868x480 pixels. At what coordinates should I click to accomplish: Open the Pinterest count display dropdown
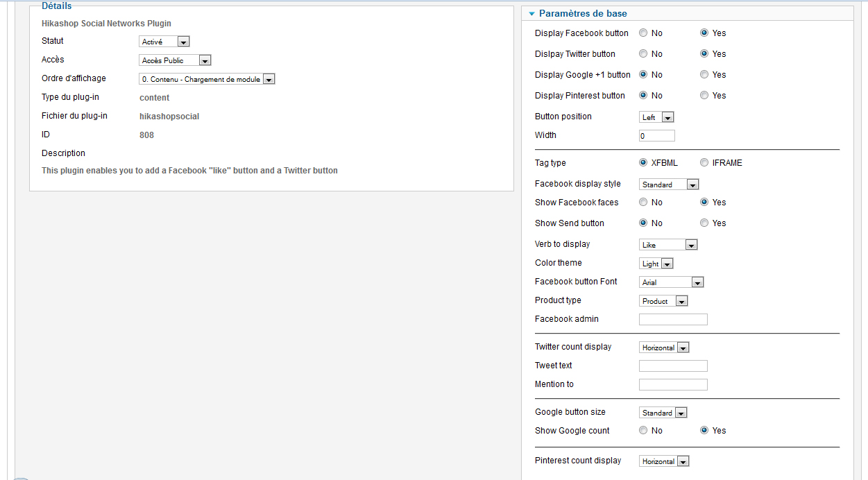point(664,461)
